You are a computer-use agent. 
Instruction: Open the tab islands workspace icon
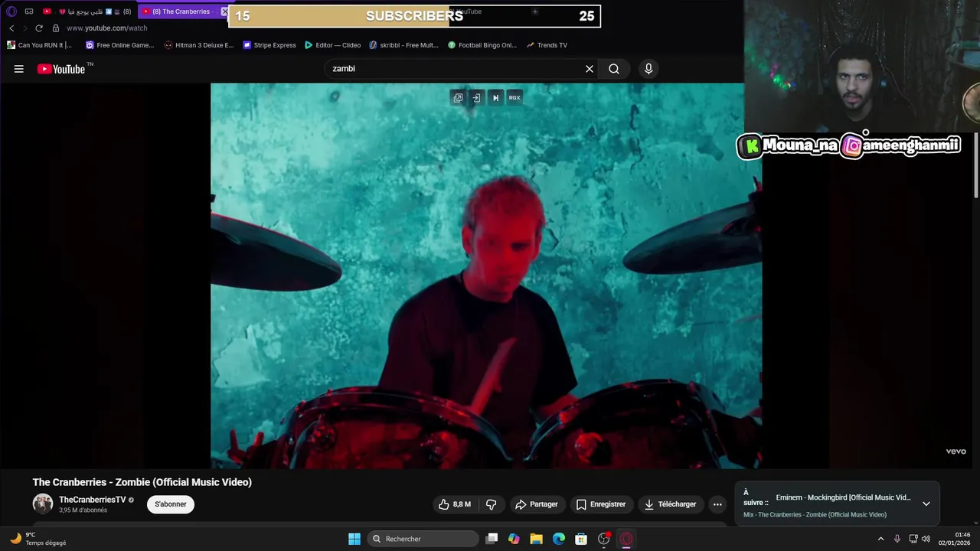(29, 11)
